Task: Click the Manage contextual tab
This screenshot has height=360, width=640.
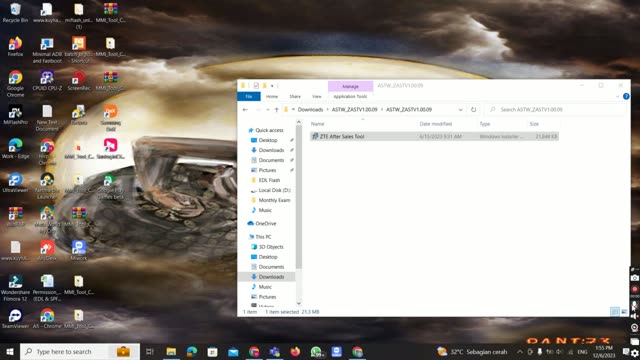Action: pyautogui.click(x=350, y=86)
